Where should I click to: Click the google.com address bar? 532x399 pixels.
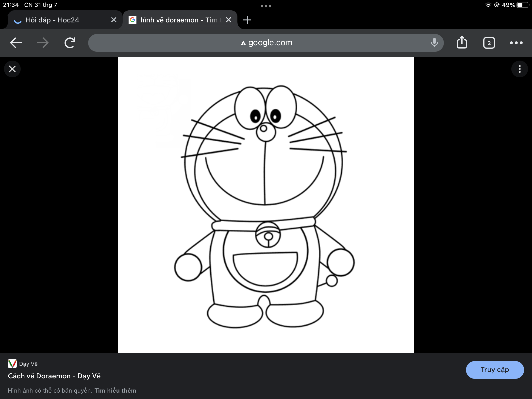tap(266, 43)
